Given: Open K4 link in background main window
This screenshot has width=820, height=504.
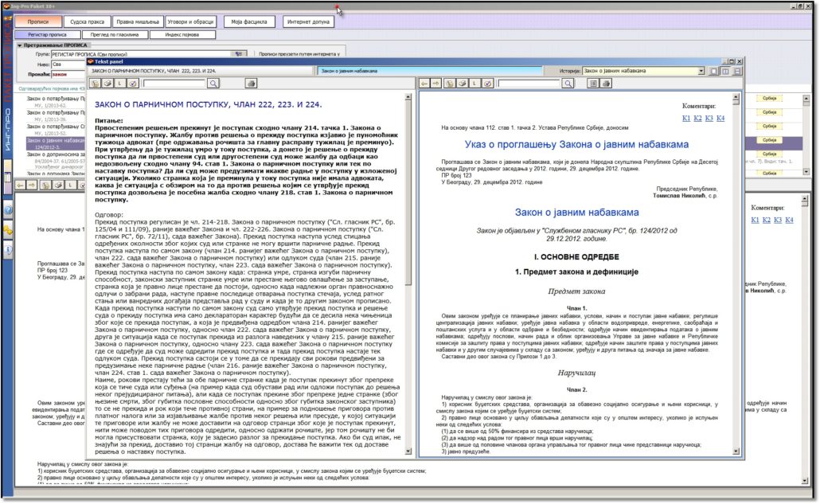Looking at the screenshot, I should [789, 220].
